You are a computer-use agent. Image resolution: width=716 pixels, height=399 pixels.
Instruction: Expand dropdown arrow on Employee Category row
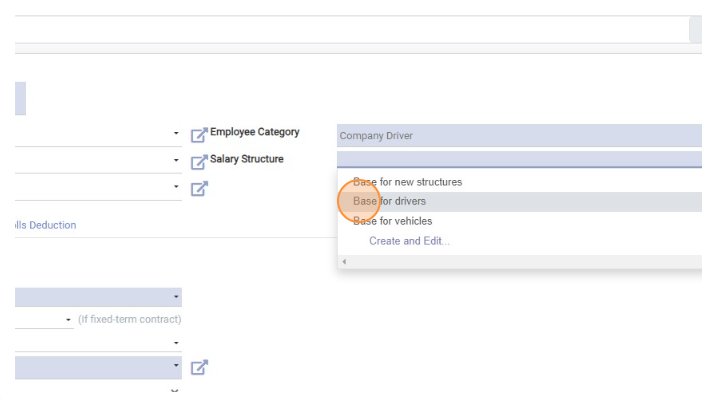coord(176,133)
